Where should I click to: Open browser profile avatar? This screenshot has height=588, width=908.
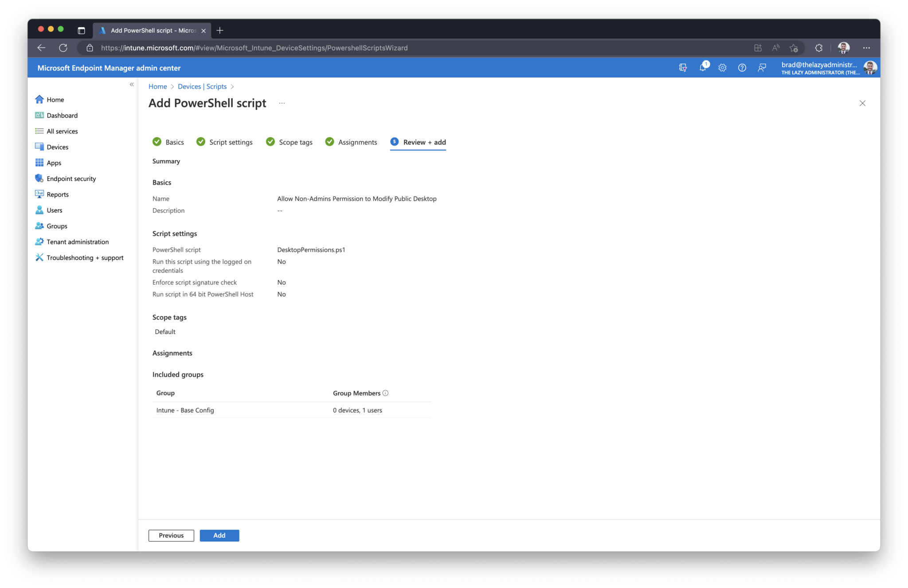point(844,48)
